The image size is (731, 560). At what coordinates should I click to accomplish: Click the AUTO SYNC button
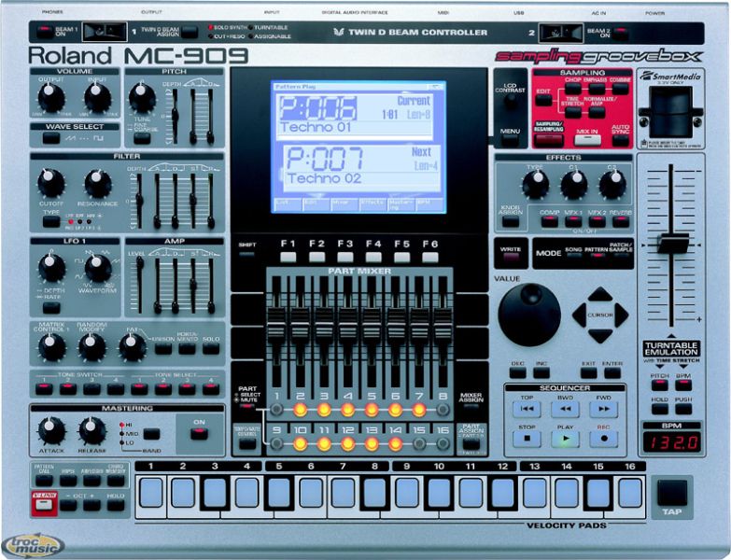(x=620, y=140)
